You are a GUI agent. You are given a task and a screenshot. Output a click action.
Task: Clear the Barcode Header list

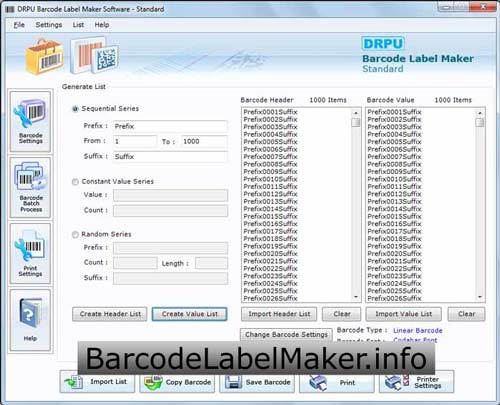point(342,314)
